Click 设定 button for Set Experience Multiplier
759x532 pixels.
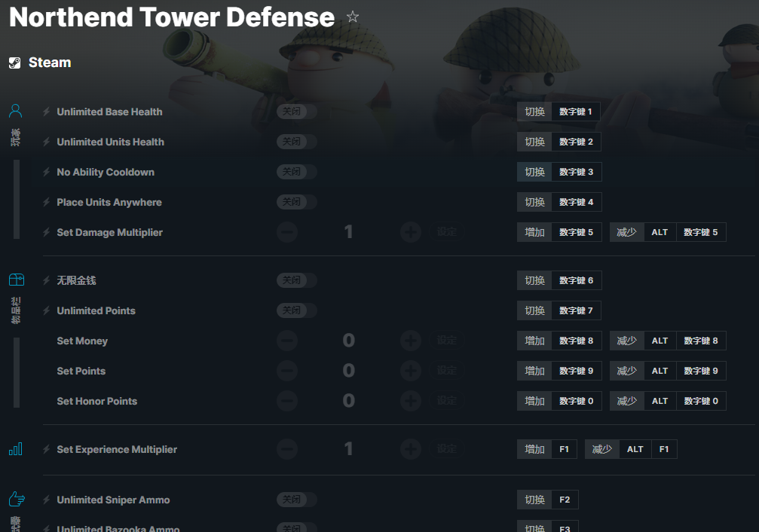pyautogui.click(x=446, y=449)
